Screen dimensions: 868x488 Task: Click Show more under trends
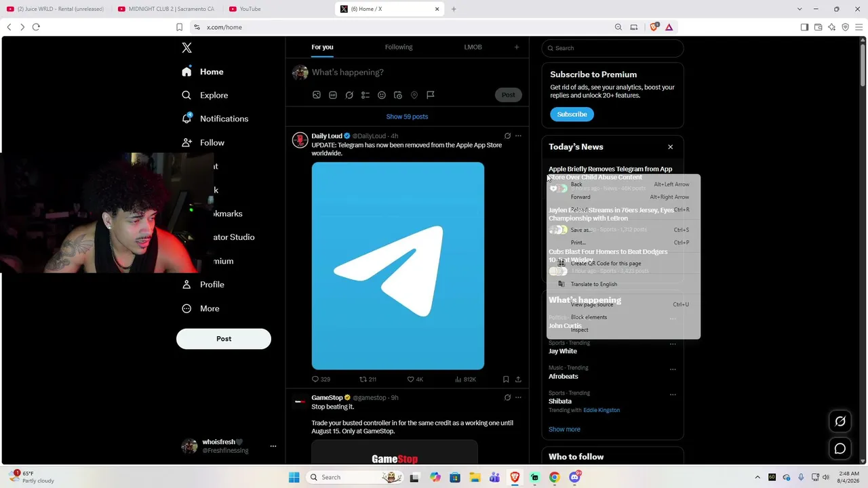(x=564, y=429)
